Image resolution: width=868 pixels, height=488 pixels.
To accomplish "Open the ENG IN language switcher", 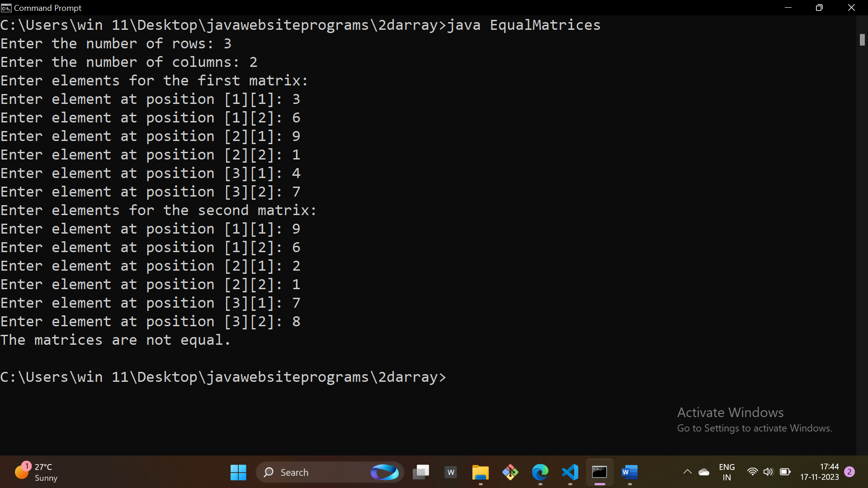I will click(x=726, y=472).
